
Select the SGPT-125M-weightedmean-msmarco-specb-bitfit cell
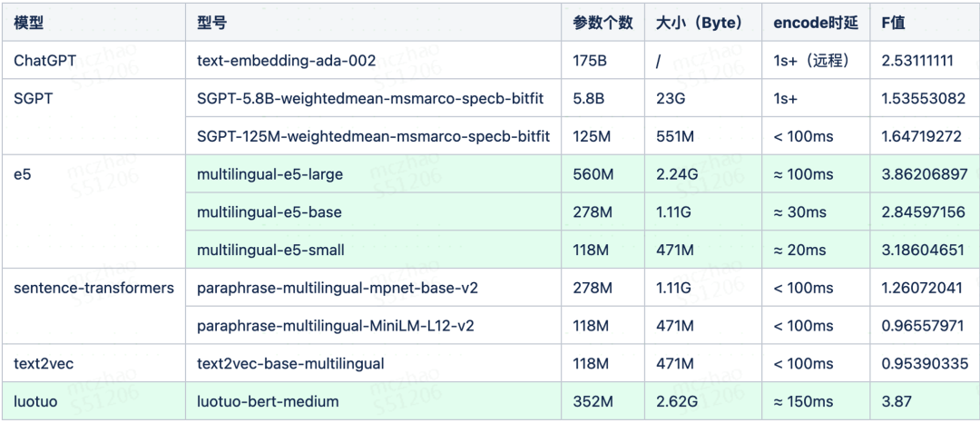(373, 136)
